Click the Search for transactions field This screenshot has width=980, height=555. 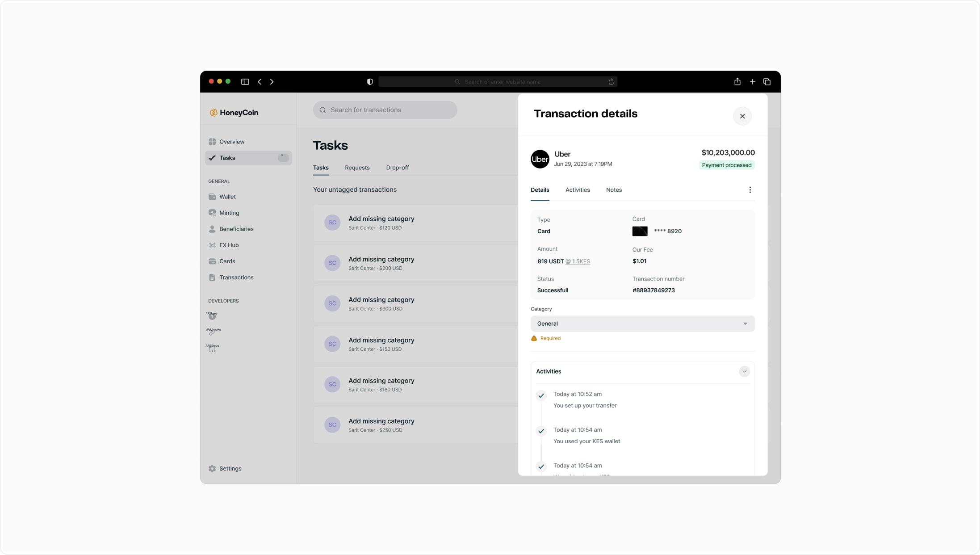[x=385, y=110]
